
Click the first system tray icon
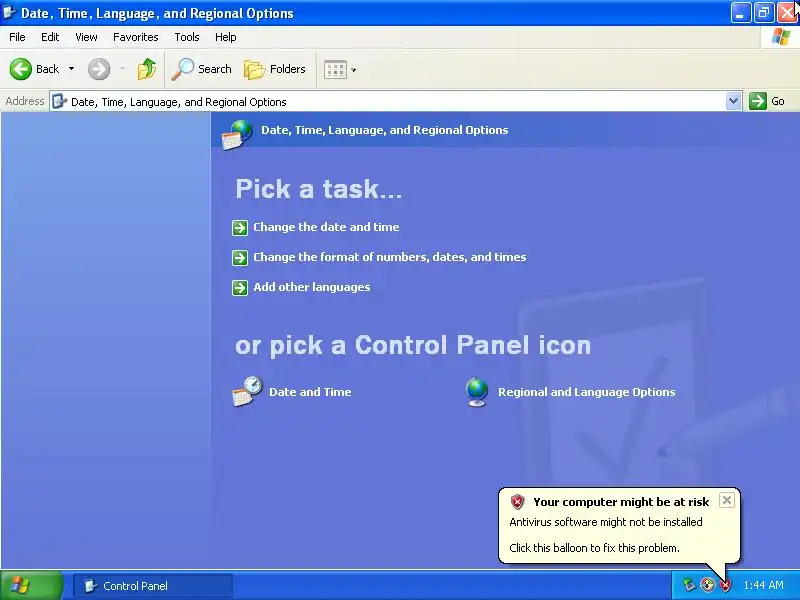[x=689, y=585]
